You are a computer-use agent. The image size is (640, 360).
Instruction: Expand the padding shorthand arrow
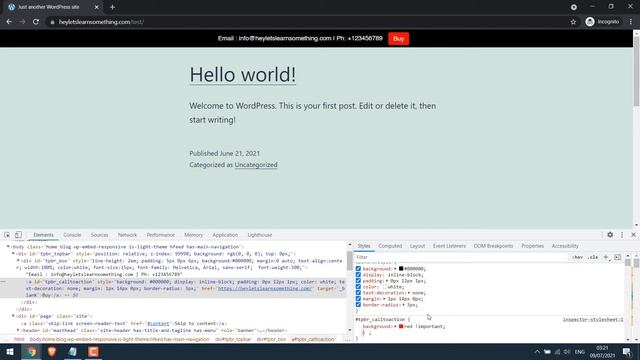[x=387, y=281]
